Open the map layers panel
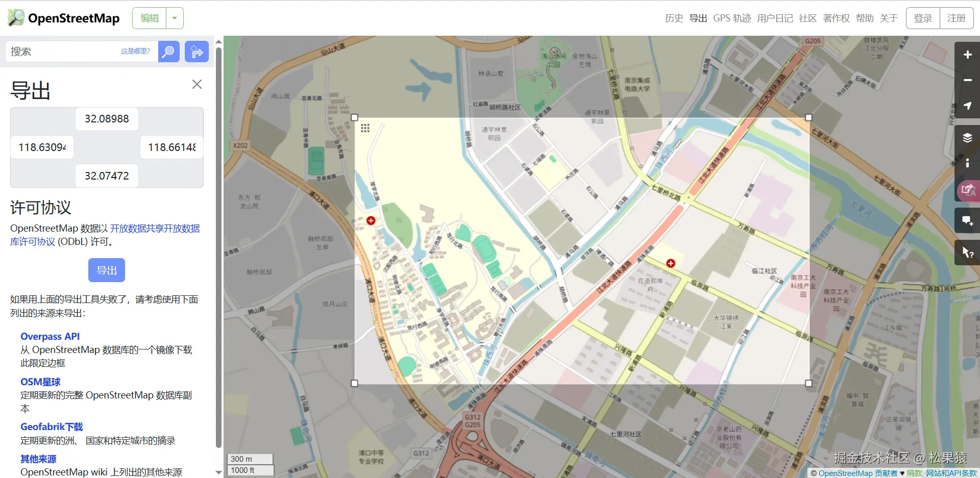This screenshot has height=478, width=980. coord(967,138)
